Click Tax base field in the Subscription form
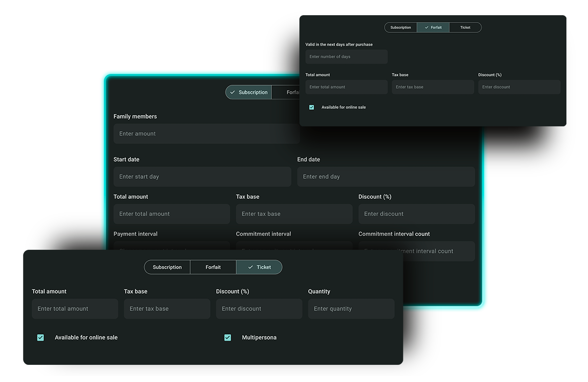 pos(294,214)
